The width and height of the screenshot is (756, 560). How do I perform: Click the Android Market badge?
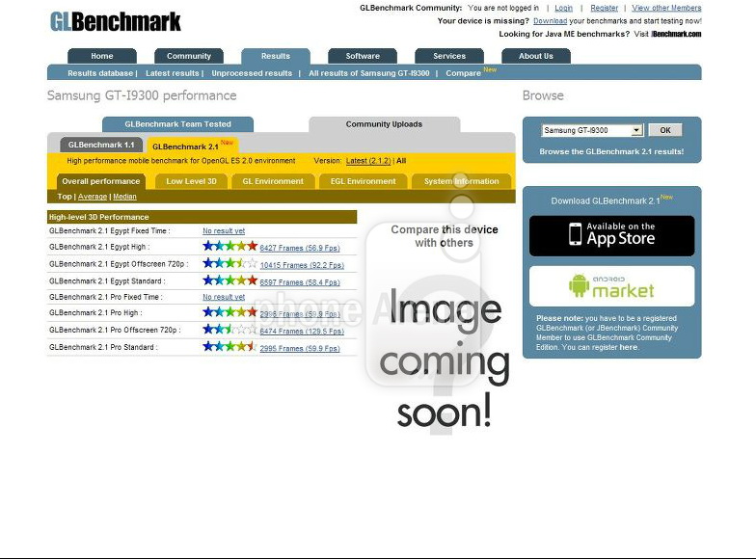611,286
